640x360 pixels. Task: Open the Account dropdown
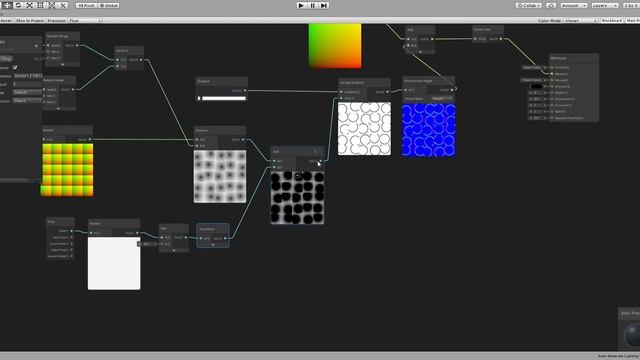pyautogui.click(x=573, y=5)
